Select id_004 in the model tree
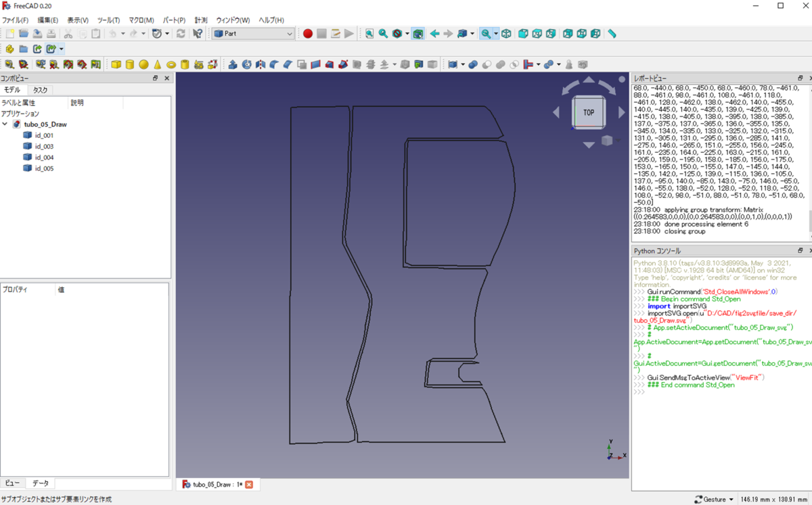Image resolution: width=812 pixels, height=505 pixels. 44,157
